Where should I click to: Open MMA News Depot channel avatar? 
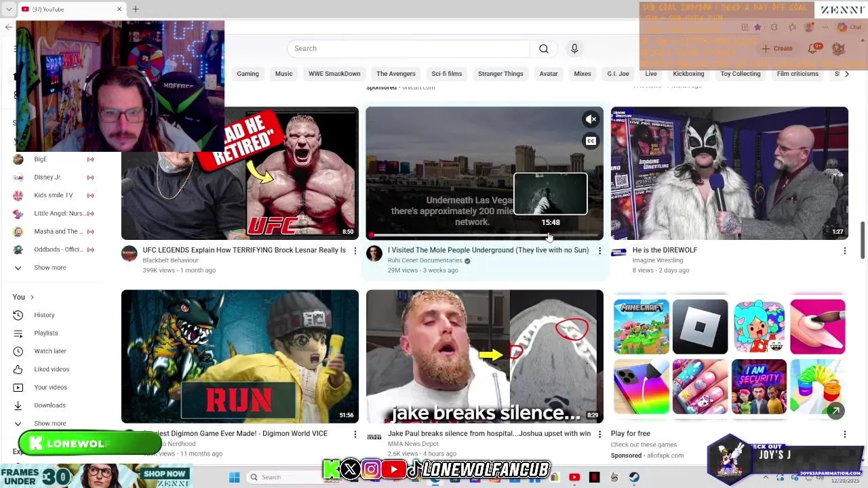(374, 436)
